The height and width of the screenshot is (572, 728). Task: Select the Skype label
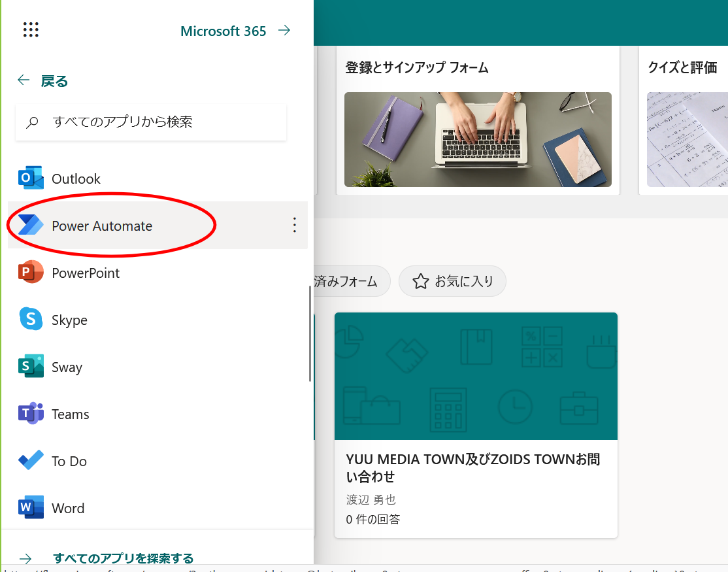pyautogui.click(x=69, y=320)
